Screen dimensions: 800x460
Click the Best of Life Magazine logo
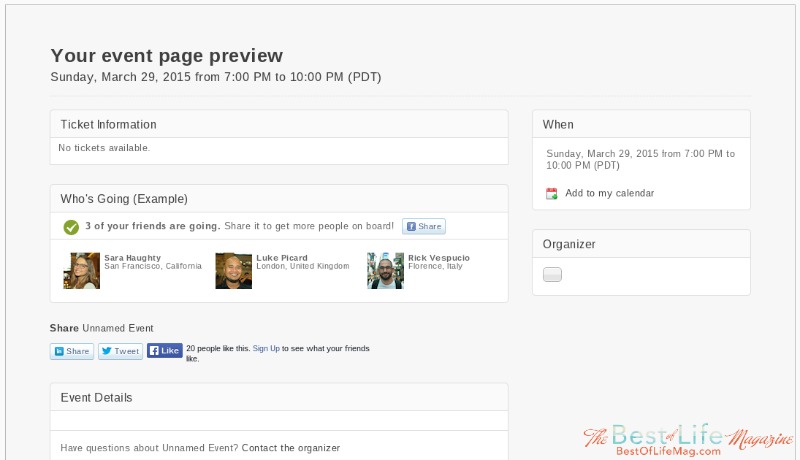tap(688, 440)
